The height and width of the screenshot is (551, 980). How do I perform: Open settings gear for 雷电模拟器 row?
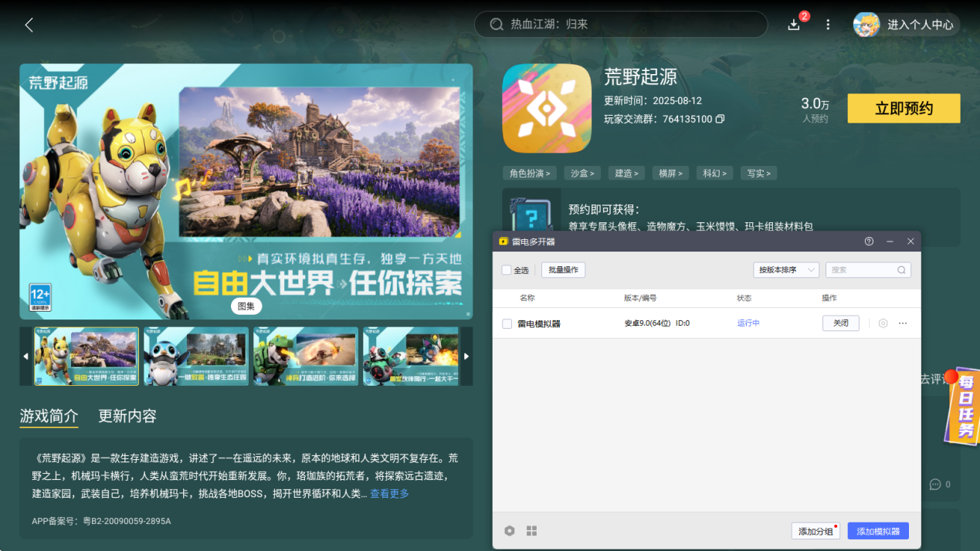[x=883, y=323]
